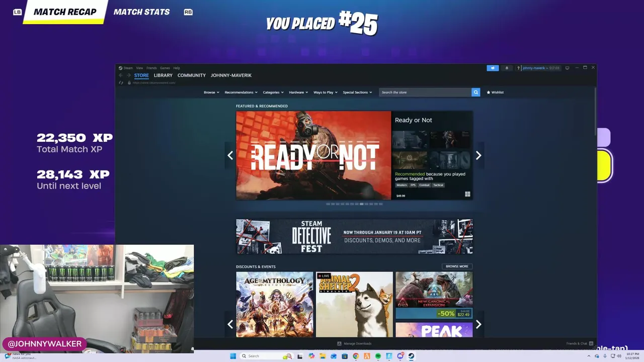Go back using Steam's back arrow
The width and height of the screenshot is (644, 362).
[121, 75]
